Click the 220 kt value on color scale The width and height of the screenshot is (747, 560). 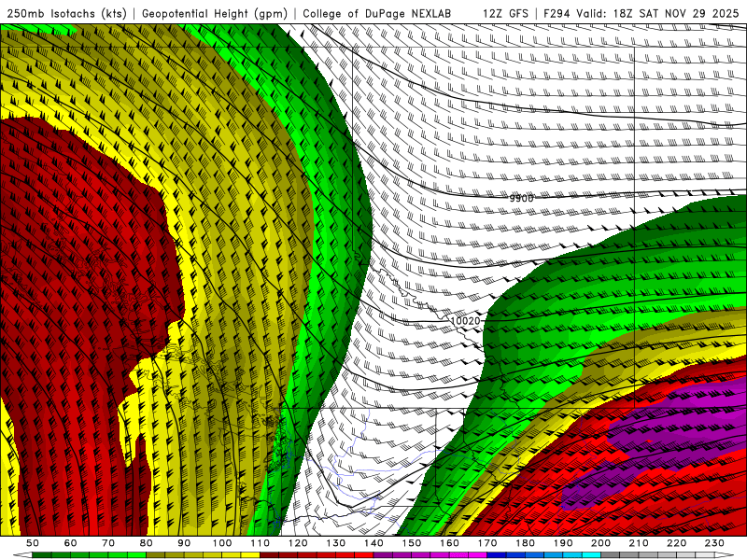click(x=676, y=543)
